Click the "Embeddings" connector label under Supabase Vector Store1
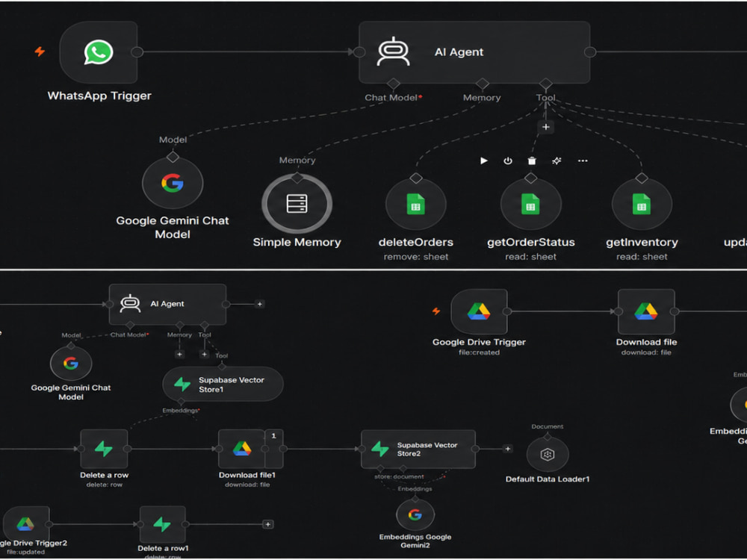This screenshot has width=747, height=560. click(x=179, y=411)
